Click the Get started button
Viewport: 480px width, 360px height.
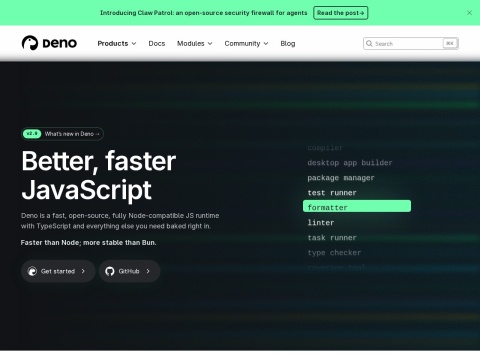coord(58,271)
